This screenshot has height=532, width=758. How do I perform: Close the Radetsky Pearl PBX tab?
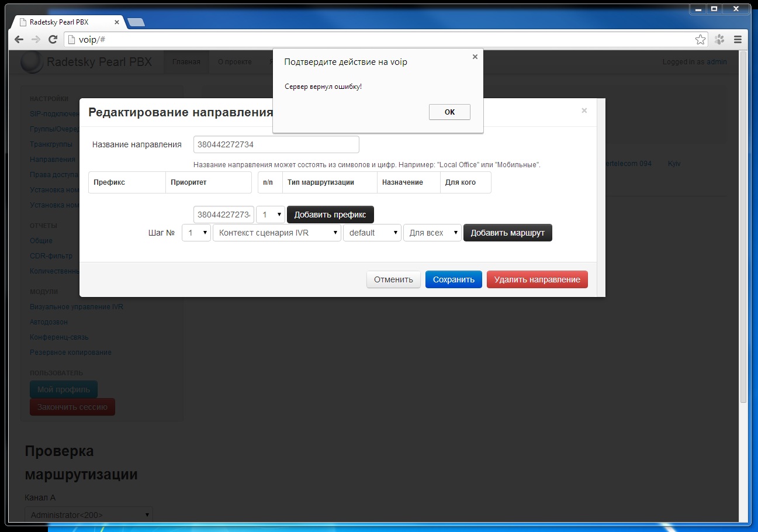[117, 22]
